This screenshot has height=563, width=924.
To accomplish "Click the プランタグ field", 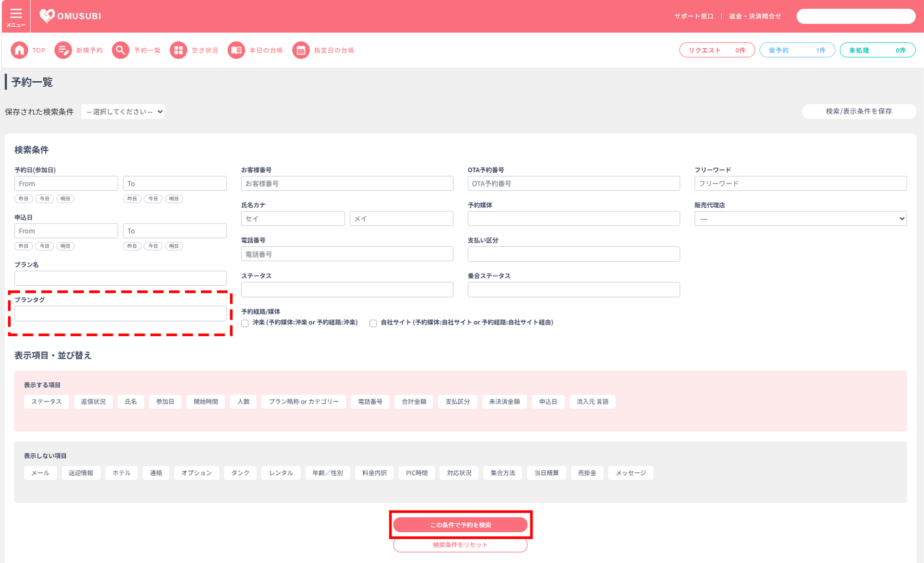I will tap(121, 313).
